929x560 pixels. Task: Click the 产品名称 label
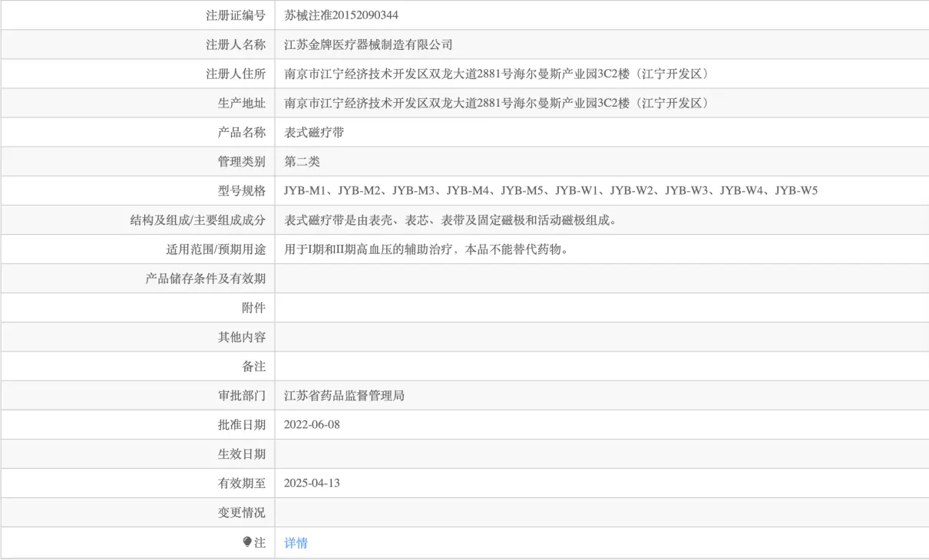(x=242, y=132)
